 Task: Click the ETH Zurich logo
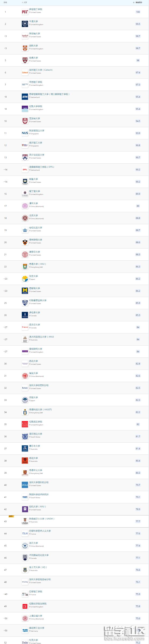(x=25, y=97)
